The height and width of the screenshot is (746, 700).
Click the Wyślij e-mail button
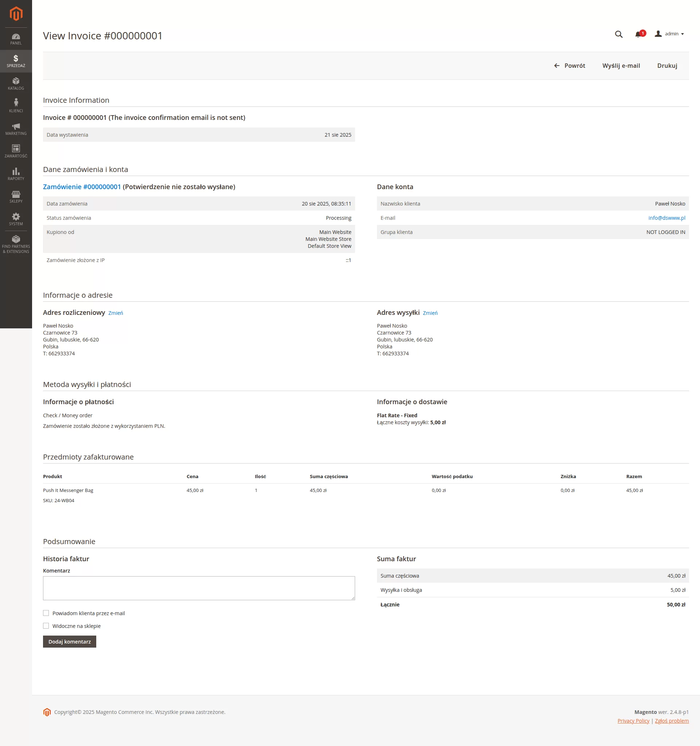(621, 66)
